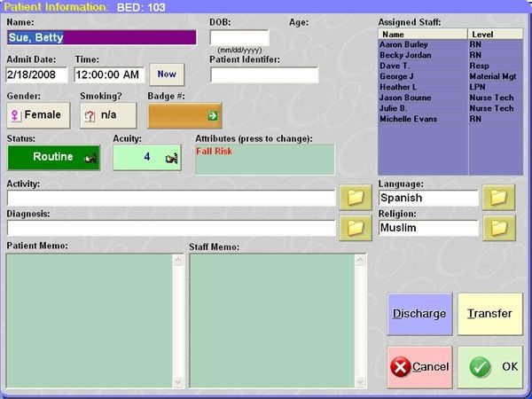Click the Discharge button
532x399 pixels.
(419, 314)
